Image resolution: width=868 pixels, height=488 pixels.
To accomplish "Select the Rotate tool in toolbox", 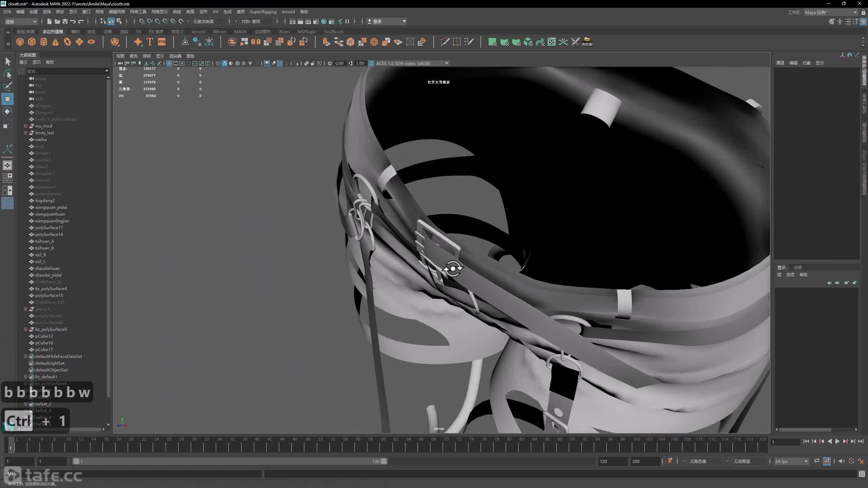I will (x=7, y=111).
